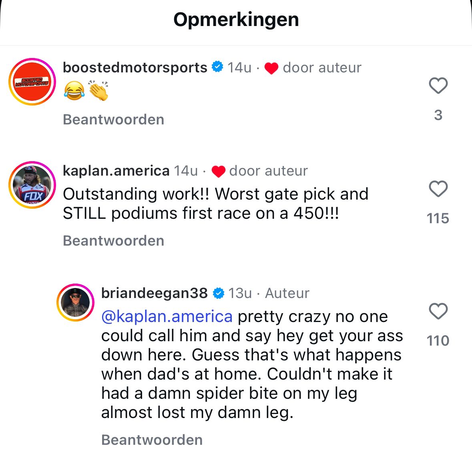Tap boostedmotorsports verified badge
Screen dimensions: 472x476
(217, 67)
